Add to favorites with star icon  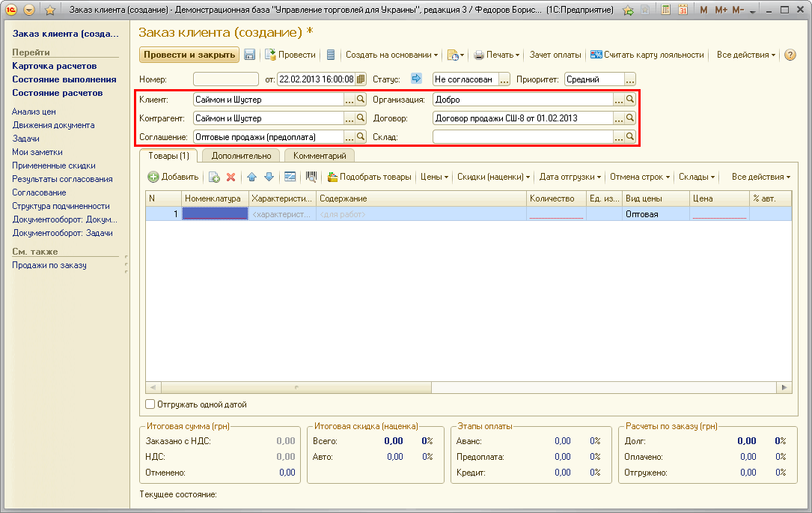point(50,10)
